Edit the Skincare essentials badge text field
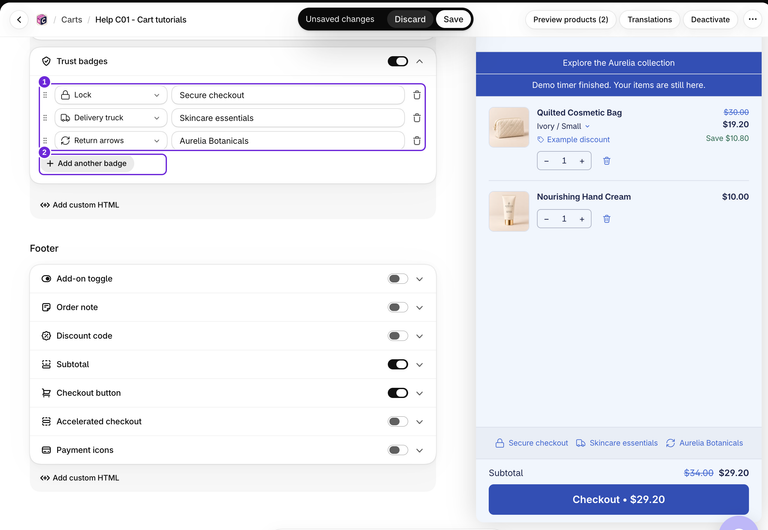 tap(288, 118)
